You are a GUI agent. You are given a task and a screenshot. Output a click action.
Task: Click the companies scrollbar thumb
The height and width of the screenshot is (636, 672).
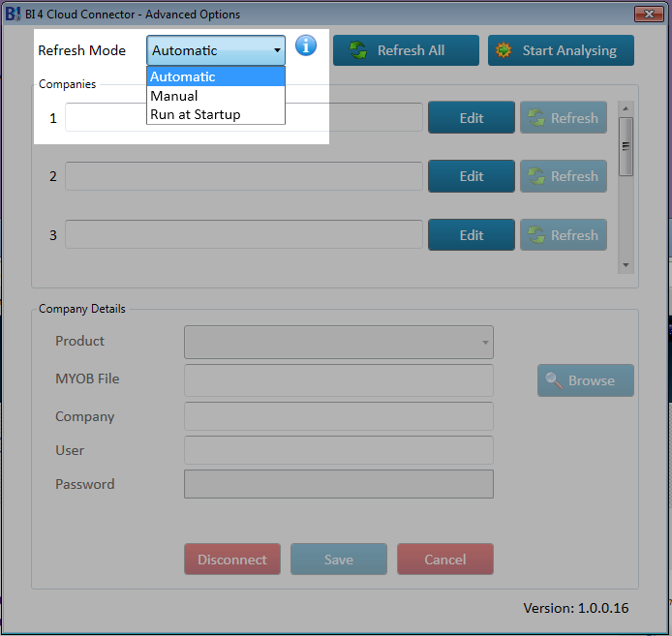pos(626,146)
